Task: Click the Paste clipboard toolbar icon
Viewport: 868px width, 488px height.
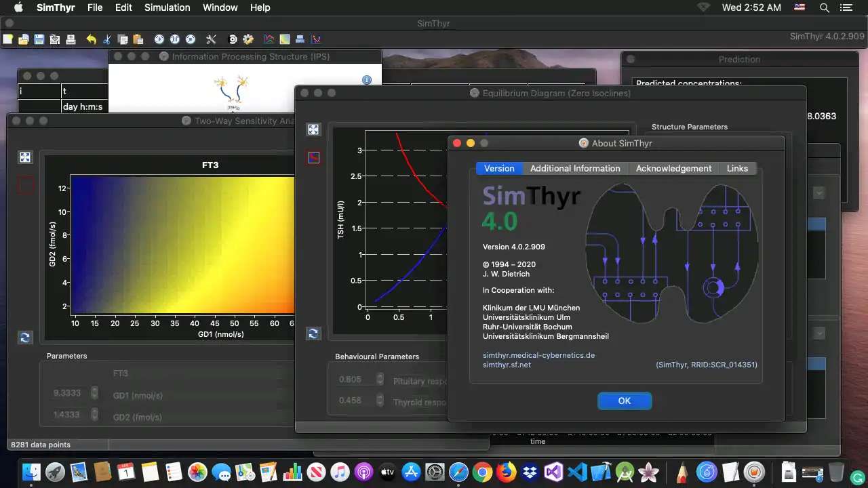Action: click(138, 39)
